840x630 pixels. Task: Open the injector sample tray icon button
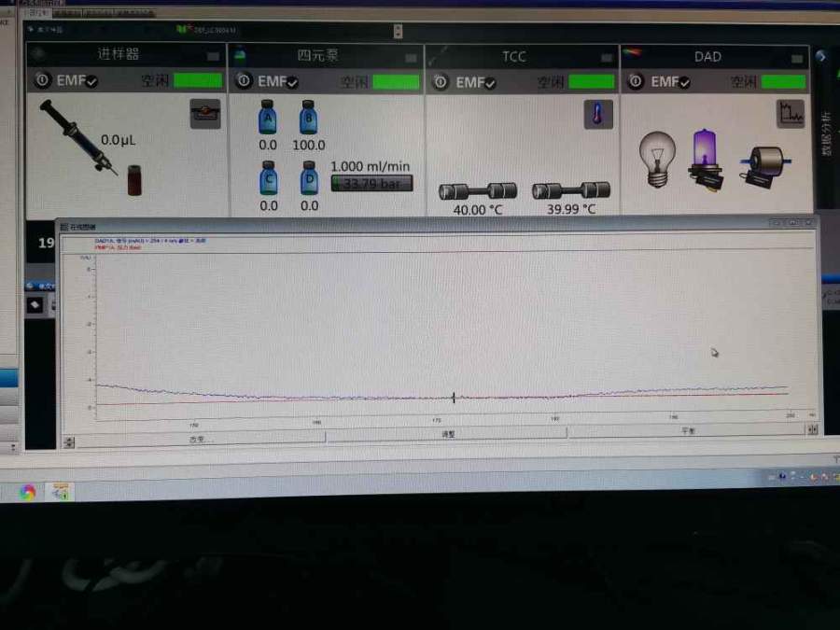click(x=205, y=114)
